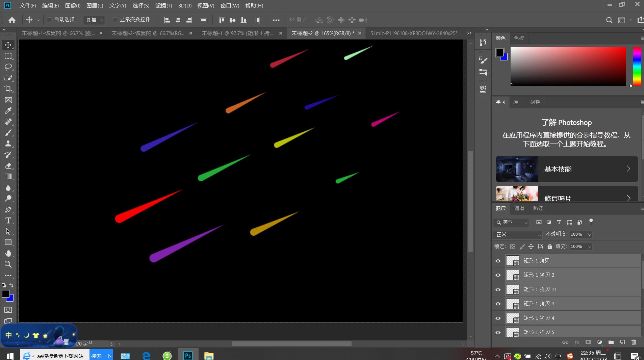Open the Move tool preset picker arrow
644x360 pixels.
(x=38, y=20)
